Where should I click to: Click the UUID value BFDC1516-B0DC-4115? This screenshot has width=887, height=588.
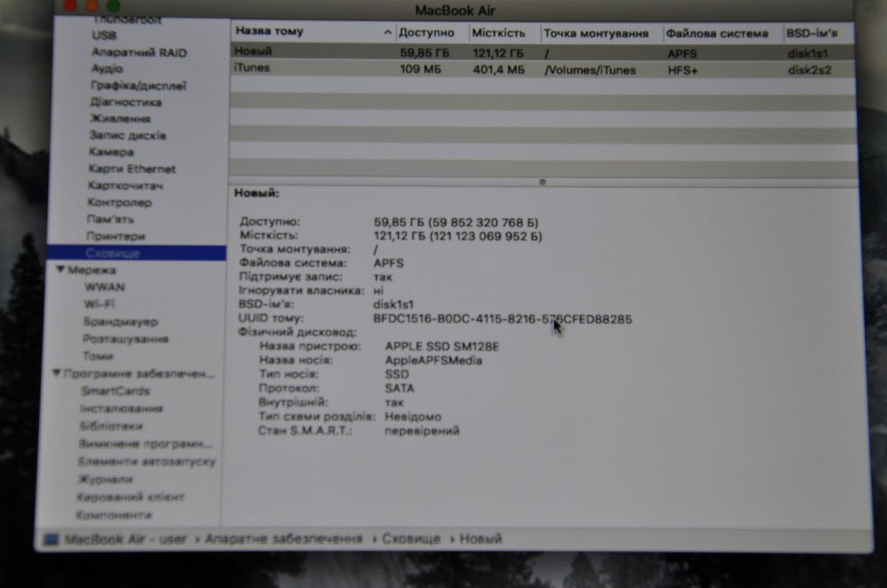click(x=502, y=319)
